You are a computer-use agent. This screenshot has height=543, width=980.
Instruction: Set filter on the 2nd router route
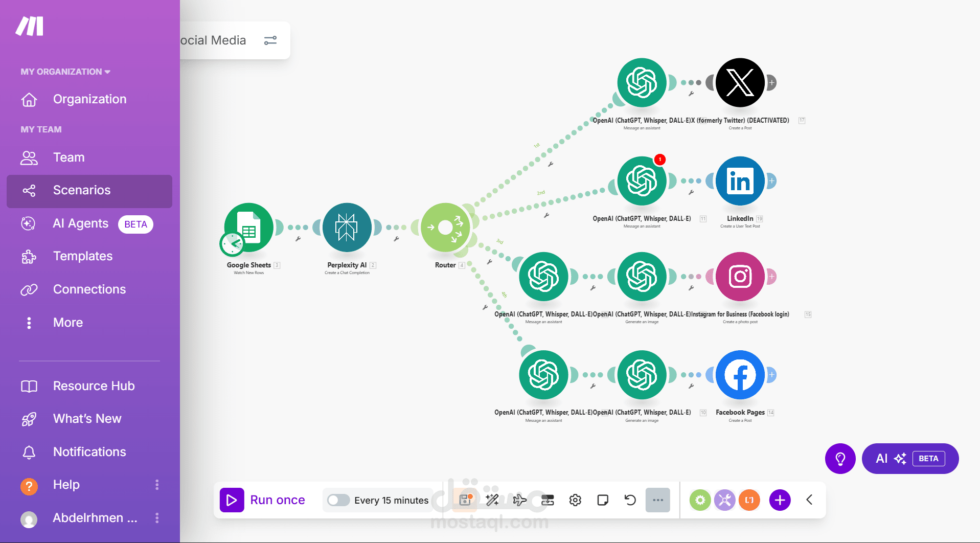546,215
